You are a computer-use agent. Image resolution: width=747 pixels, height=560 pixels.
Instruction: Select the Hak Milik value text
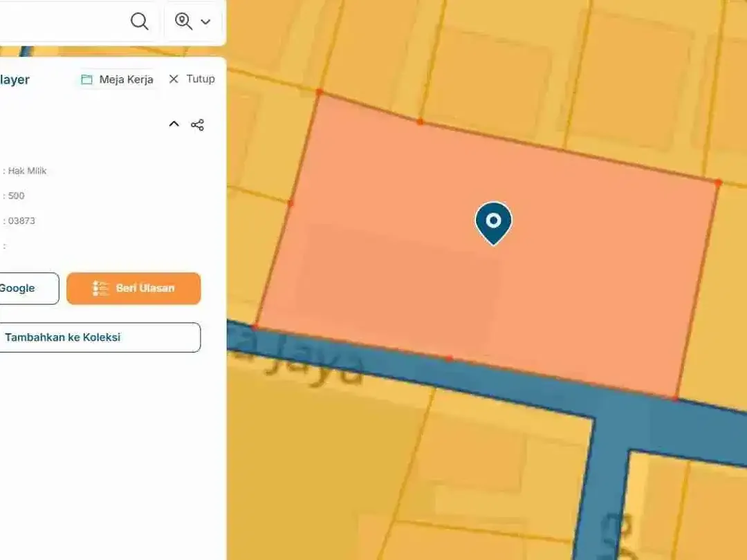(27, 171)
